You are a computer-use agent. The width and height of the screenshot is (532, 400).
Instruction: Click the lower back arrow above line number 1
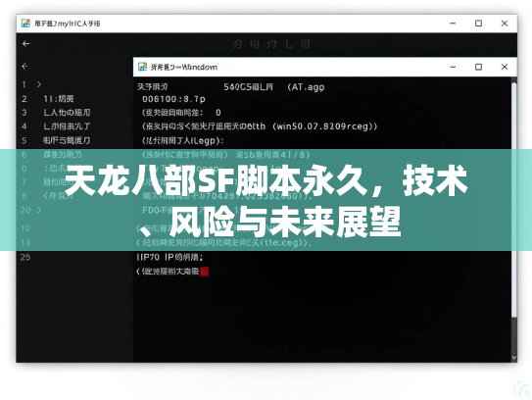(24, 66)
